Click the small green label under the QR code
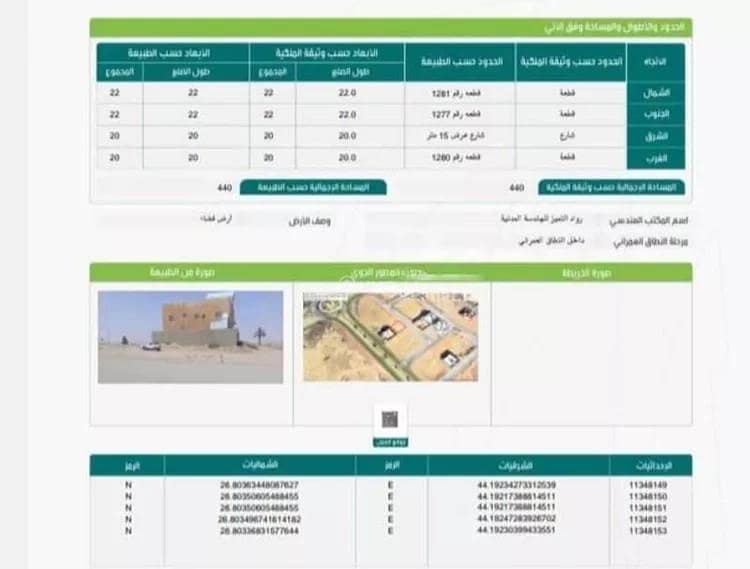 pos(389,441)
